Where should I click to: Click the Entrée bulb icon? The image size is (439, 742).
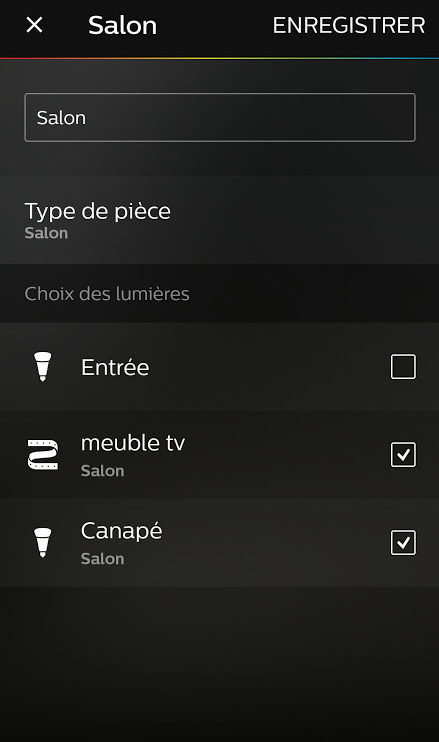point(43,366)
